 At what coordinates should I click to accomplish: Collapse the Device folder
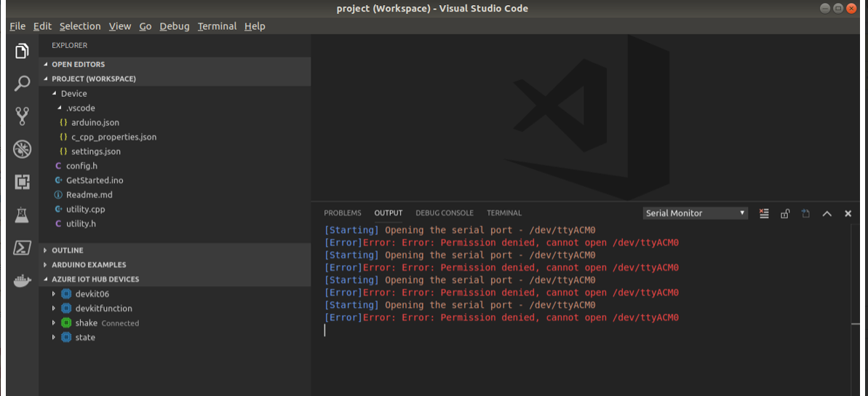(55, 94)
